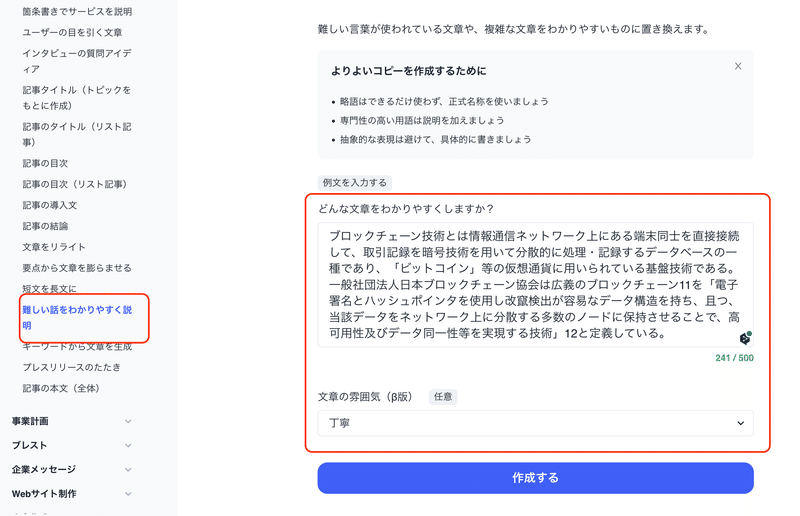
Task: Select ユーザーの目を引く文章 sidebar item
Action: tap(72, 32)
